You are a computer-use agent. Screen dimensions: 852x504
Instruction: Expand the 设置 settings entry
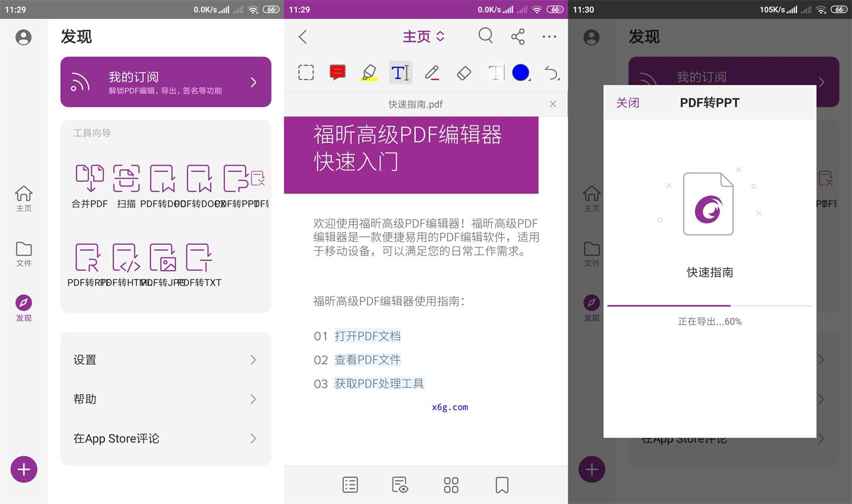point(165,359)
